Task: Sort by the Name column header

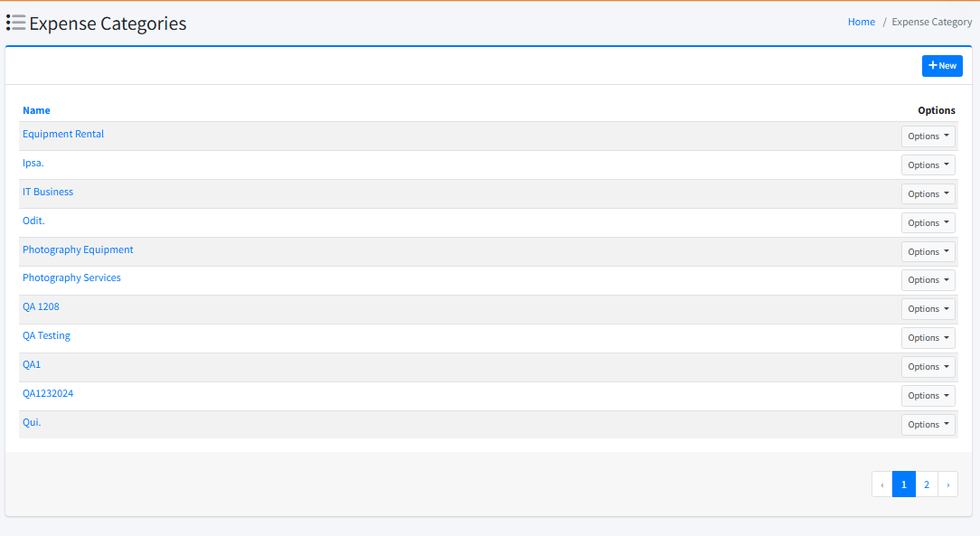Action: point(36,110)
